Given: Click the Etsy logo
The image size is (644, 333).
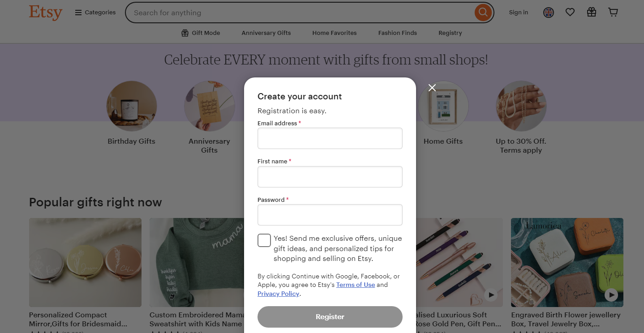Looking at the screenshot, I should (45, 13).
